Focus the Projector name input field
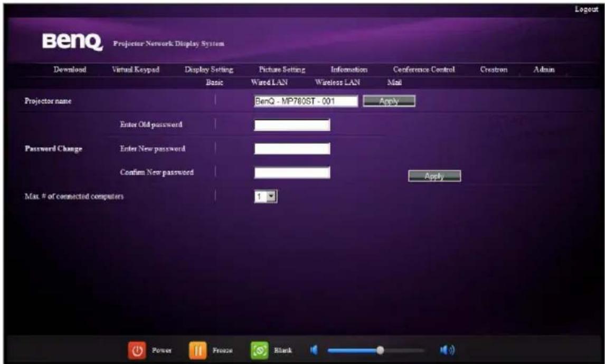 point(306,101)
